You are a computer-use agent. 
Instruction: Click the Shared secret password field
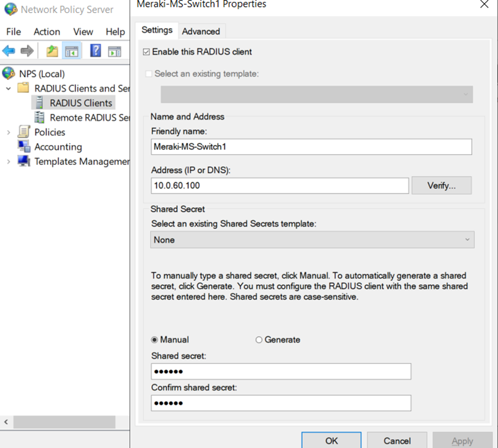click(281, 371)
